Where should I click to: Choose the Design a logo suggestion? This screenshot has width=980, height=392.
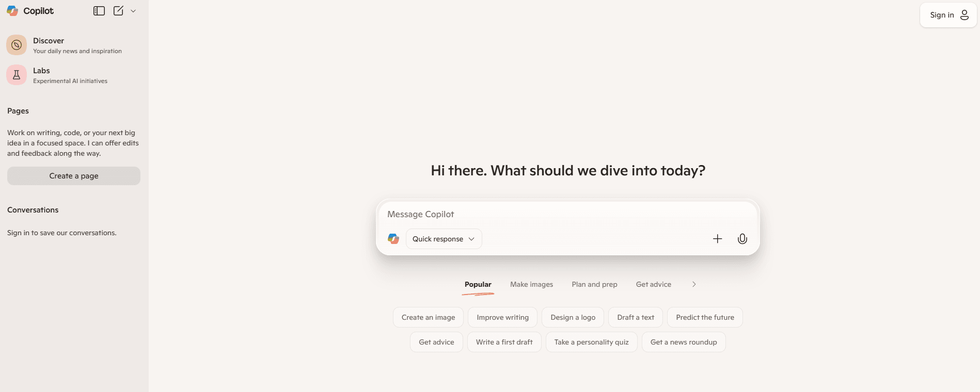[x=573, y=317]
